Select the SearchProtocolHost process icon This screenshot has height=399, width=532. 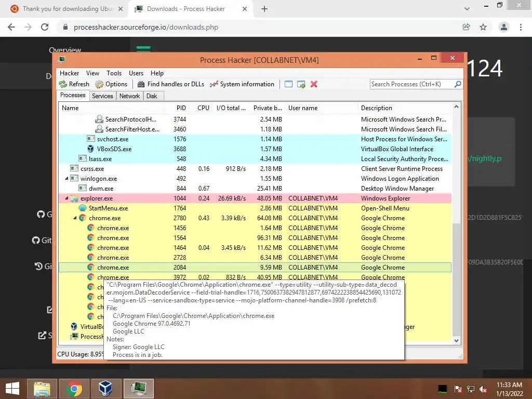tap(99, 119)
